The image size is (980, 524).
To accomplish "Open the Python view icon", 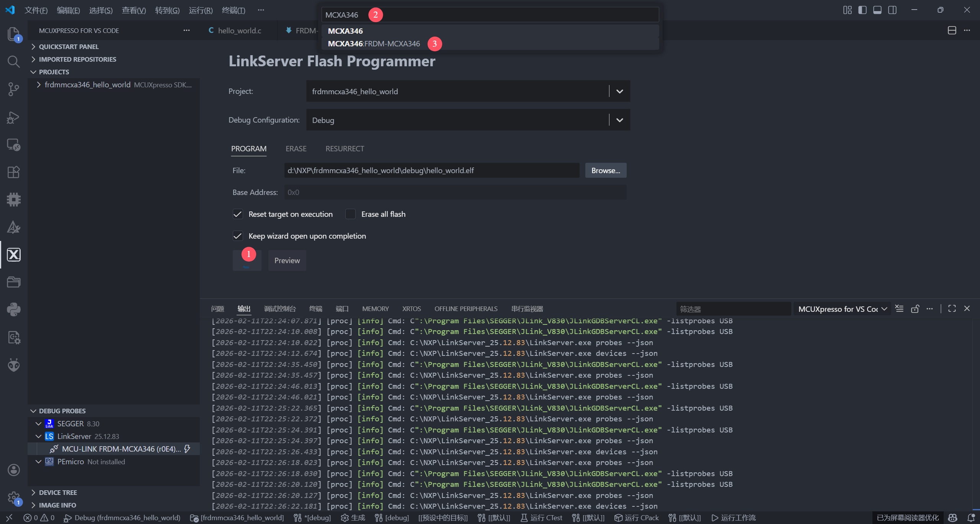I will coord(14,309).
